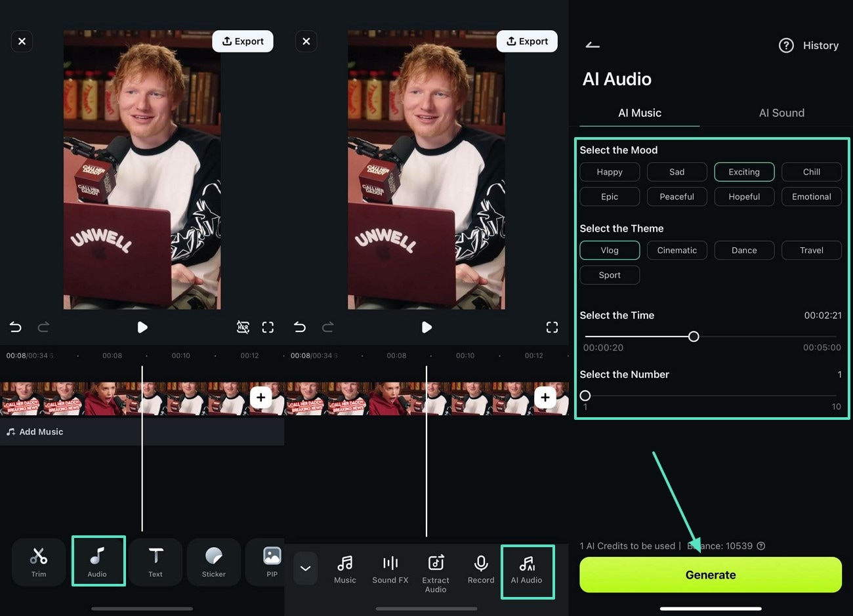Image resolution: width=853 pixels, height=616 pixels.
Task: Select the Happy mood
Action: 610,172
